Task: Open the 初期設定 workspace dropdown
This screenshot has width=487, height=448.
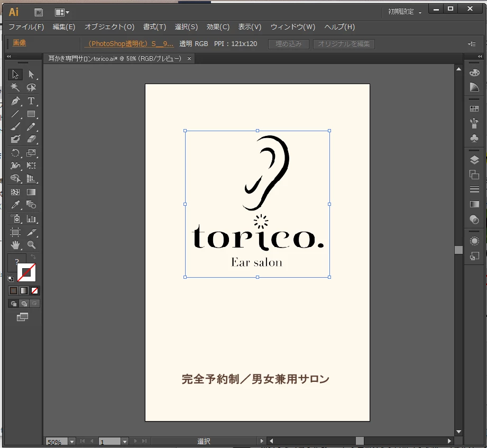Action: pos(405,12)
